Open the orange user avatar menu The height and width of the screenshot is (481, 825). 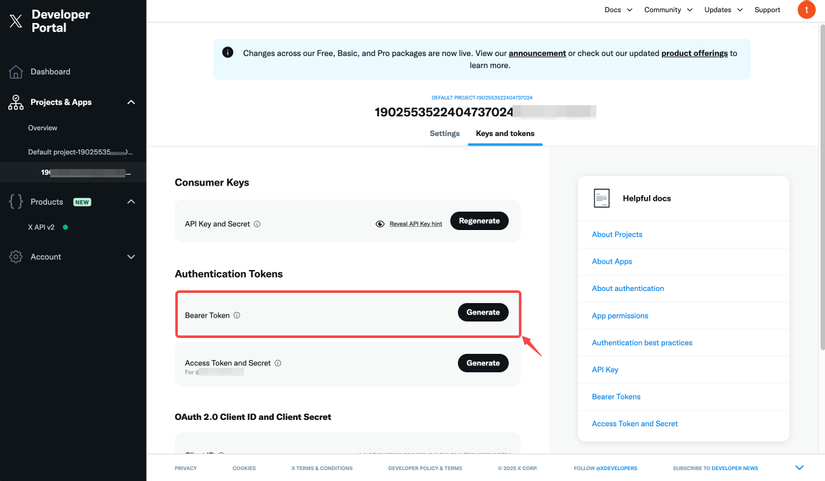pos(806,9)
